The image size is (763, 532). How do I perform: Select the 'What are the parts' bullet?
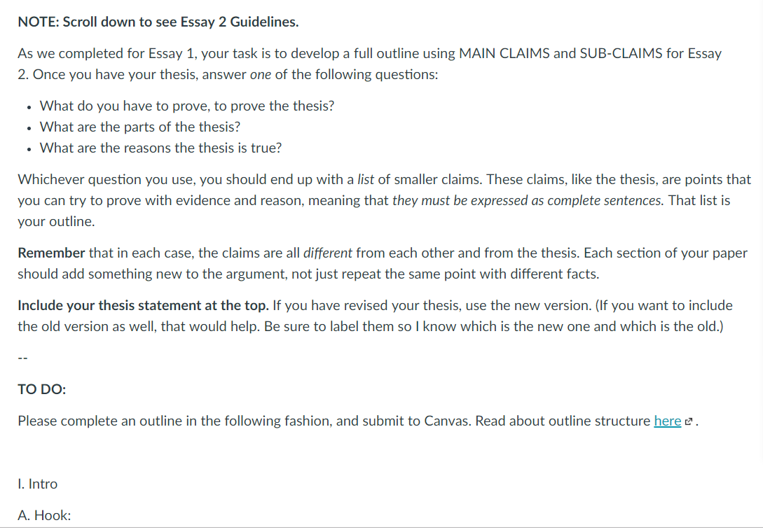click(140, 127)
